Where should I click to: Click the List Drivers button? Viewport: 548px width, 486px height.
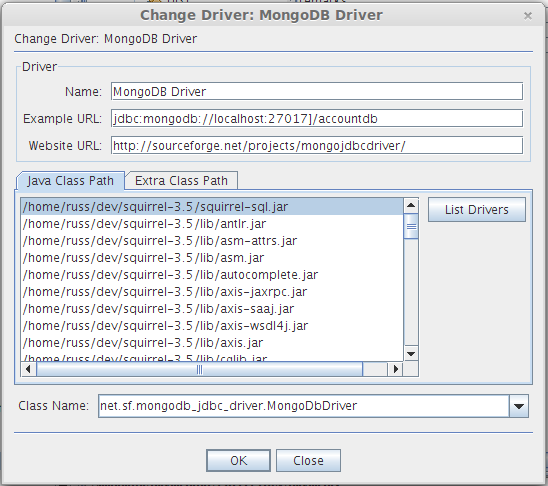pyautogui.click(x=477, y=210)
